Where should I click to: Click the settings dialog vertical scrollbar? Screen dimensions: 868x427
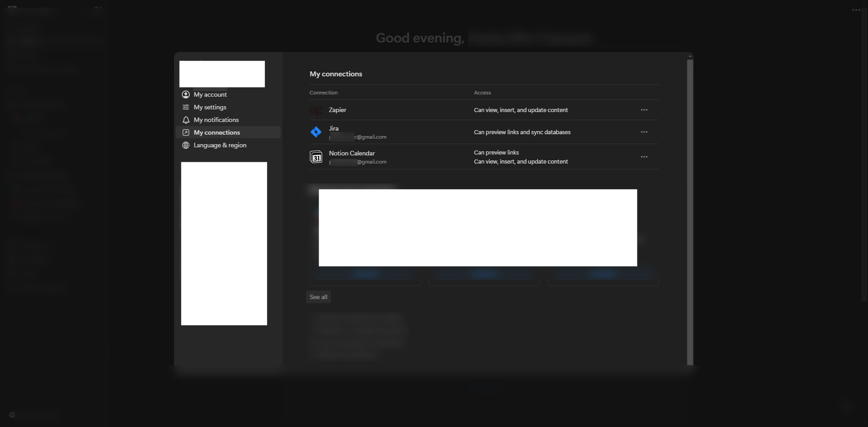click(690, 212)
